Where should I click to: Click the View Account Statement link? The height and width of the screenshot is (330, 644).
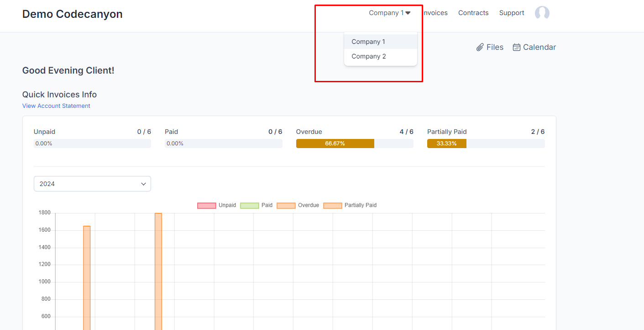pos(56,106)
